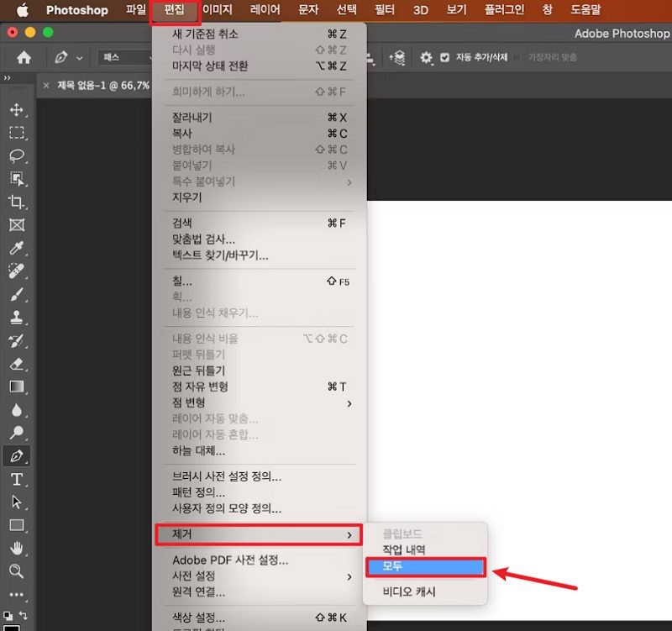Enable the 자동 추가/삭제 checkbox
This screenshot has height=631, width=672.
[445, 59]
